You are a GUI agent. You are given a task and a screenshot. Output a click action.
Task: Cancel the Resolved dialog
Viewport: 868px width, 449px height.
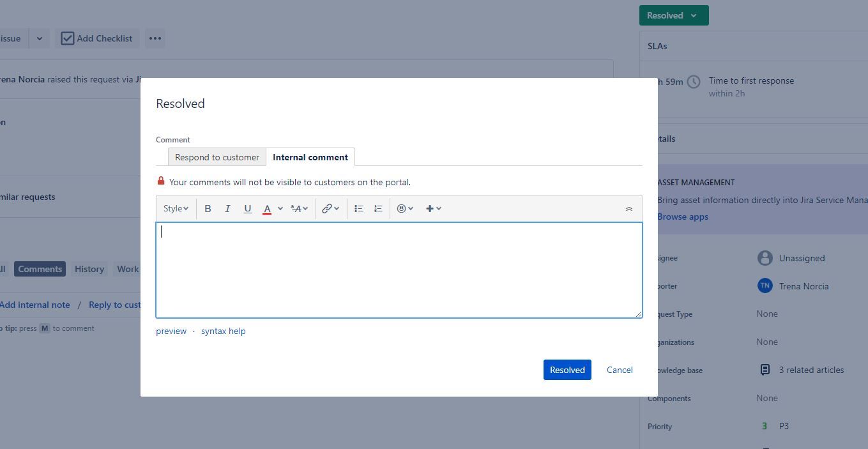[x=620, y=370]
